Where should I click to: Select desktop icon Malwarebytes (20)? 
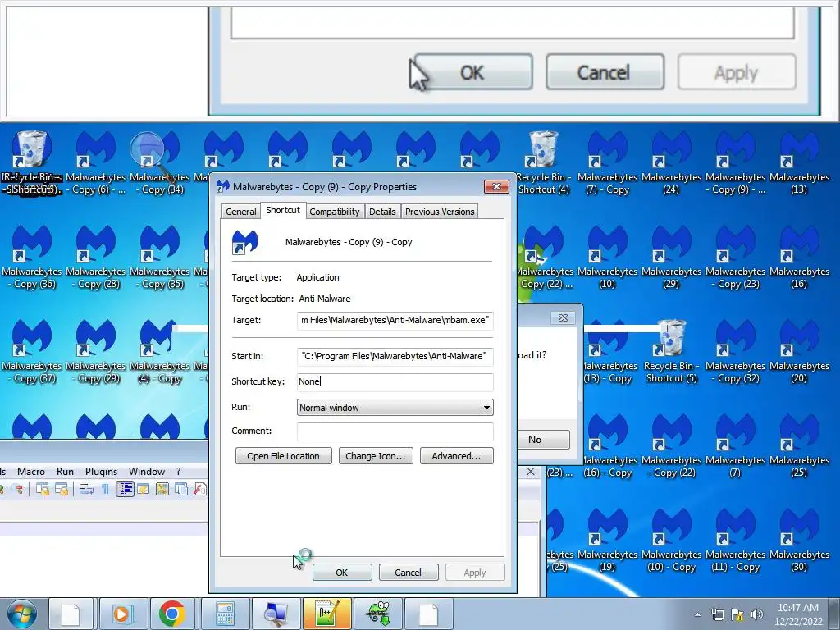coord(799,351)
